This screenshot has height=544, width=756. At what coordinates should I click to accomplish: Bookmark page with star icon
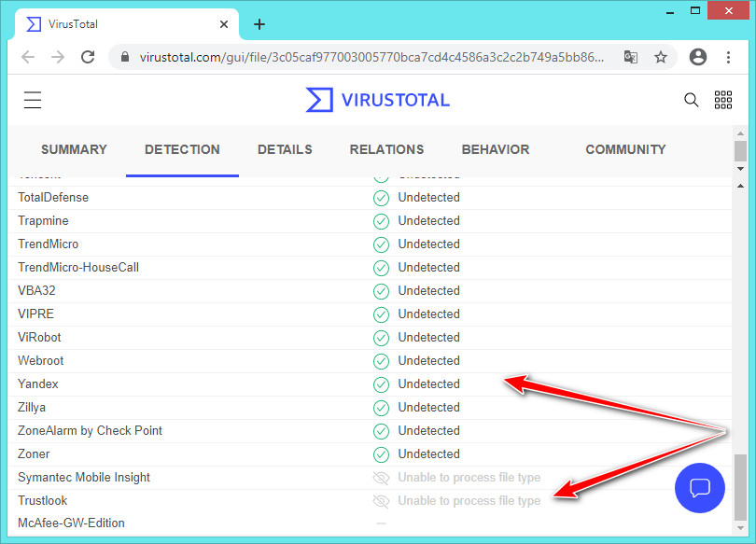tap(661, 57)
